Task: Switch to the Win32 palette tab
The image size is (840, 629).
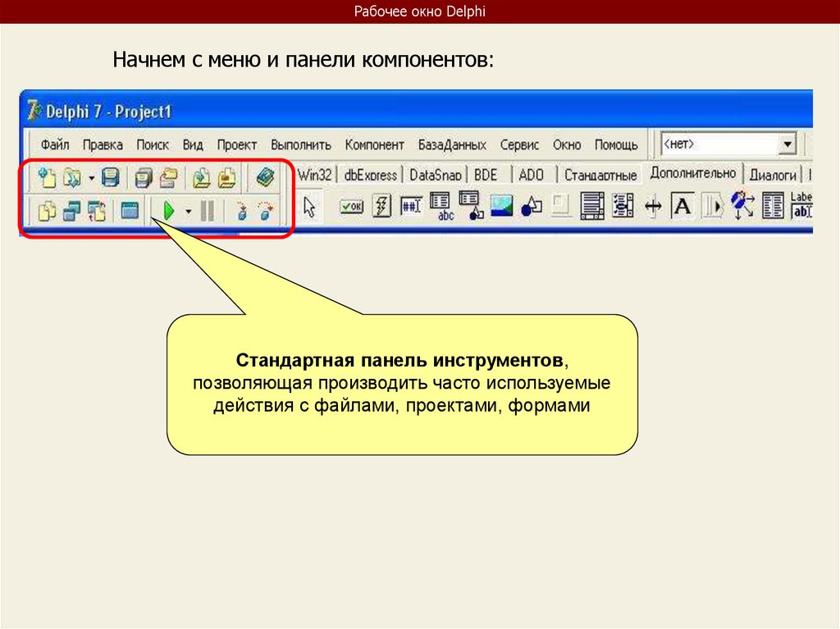Action: [x=314, y=175]
